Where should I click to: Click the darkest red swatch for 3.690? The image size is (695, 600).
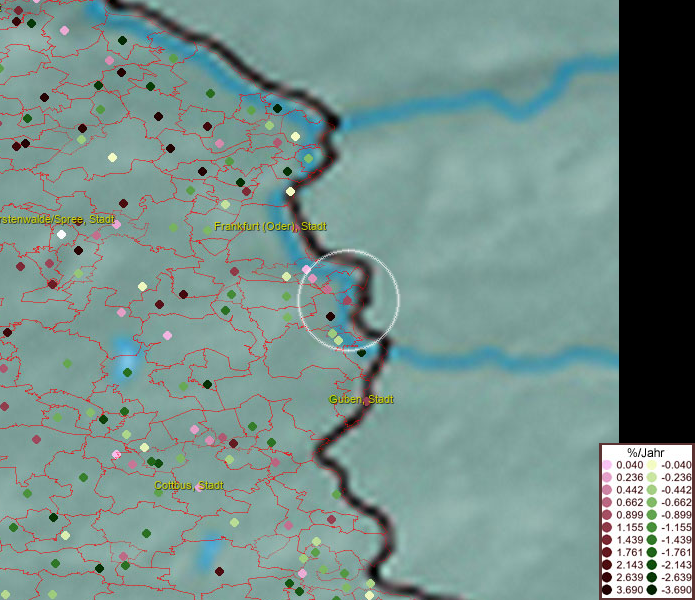coord(607,590)
